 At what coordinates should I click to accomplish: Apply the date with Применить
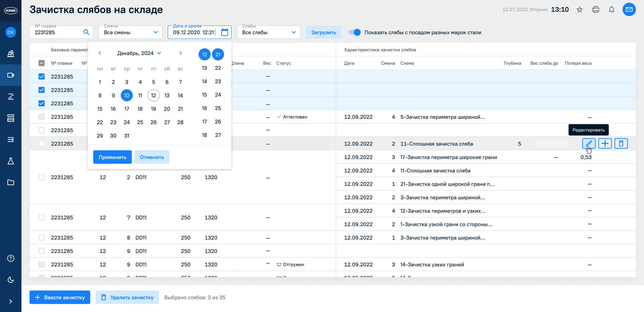[x=112, y=157]
